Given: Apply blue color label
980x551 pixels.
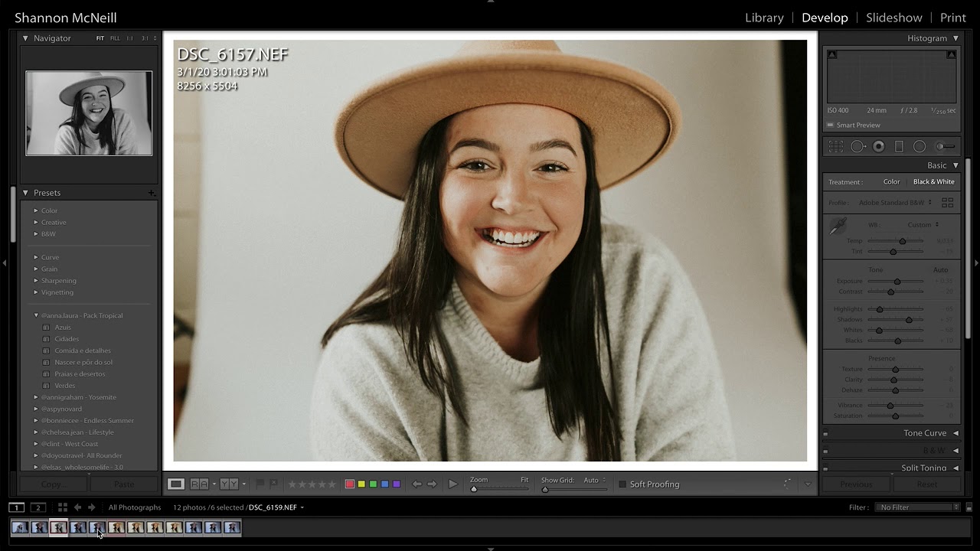Looking at the screenshot, I should coord(384,484).
